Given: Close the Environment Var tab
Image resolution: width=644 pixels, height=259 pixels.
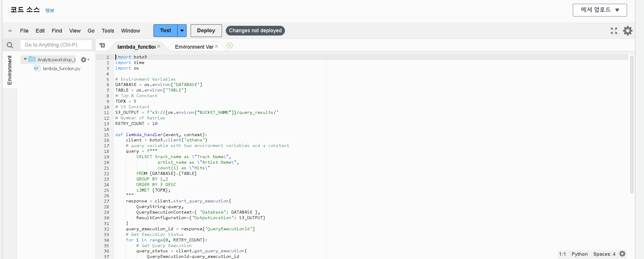Looking at the screenshot, I should [x=216, y=46].
